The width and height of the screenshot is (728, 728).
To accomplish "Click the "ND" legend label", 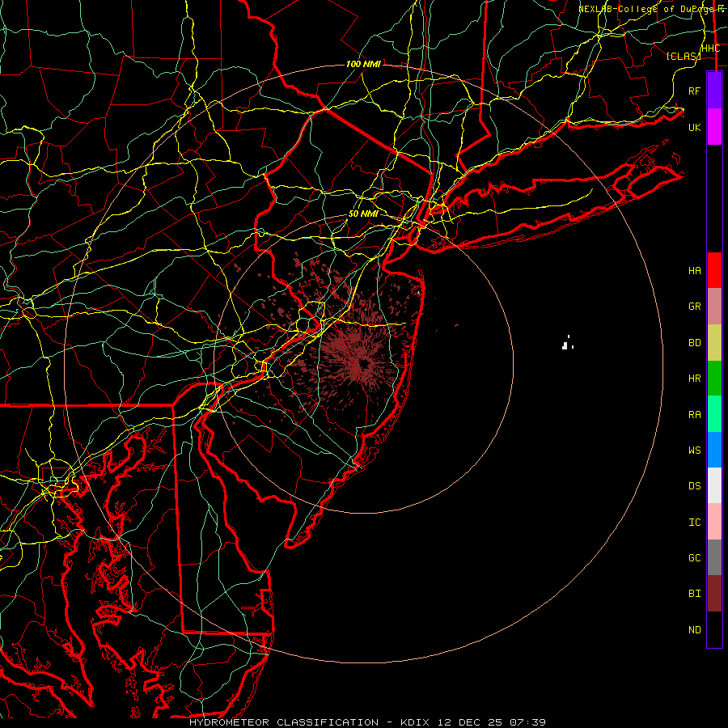I will [x=695, y=630].
